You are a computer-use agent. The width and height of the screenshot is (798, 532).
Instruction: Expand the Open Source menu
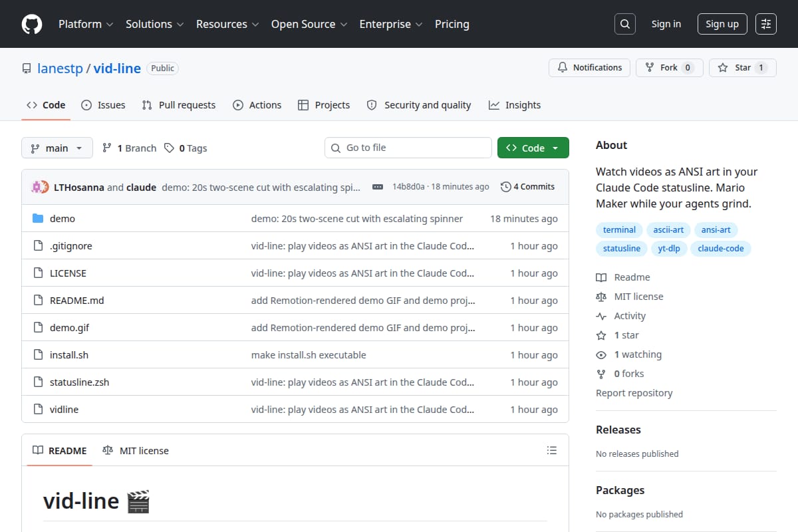(309, 24)
